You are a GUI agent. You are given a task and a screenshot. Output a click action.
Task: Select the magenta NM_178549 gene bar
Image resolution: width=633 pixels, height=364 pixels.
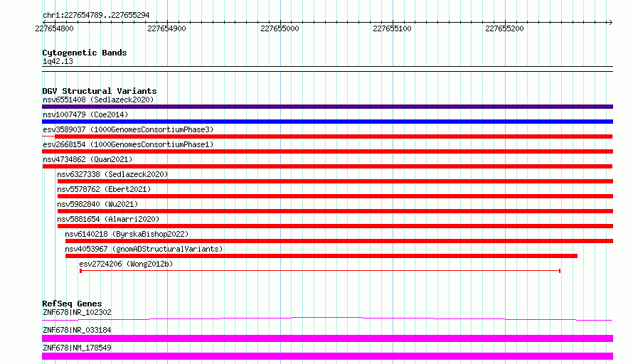tap(327, 356)
